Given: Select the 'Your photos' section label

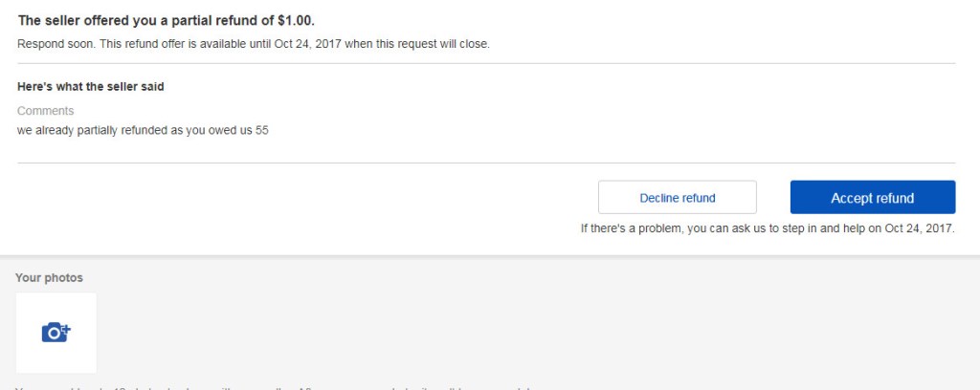Looking at the screenshot, I should 49,277.
